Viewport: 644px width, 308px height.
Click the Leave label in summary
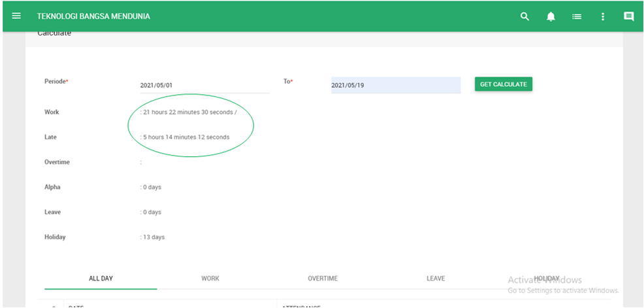pyautogui.click(x=52, y=212)
